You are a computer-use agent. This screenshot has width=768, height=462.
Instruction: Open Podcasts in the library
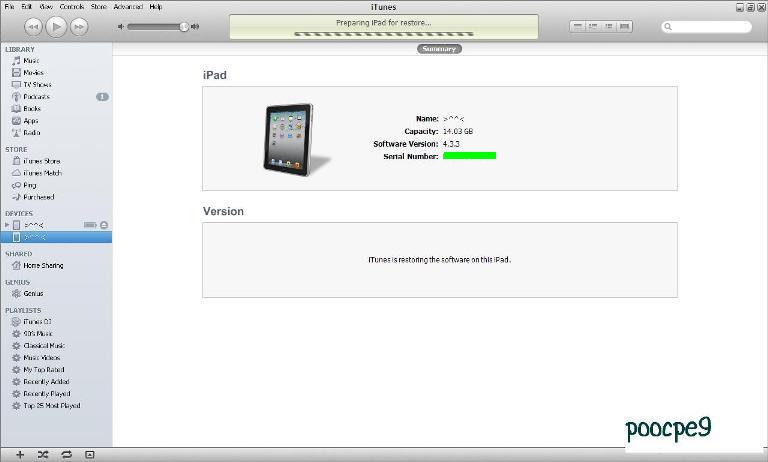36,97
